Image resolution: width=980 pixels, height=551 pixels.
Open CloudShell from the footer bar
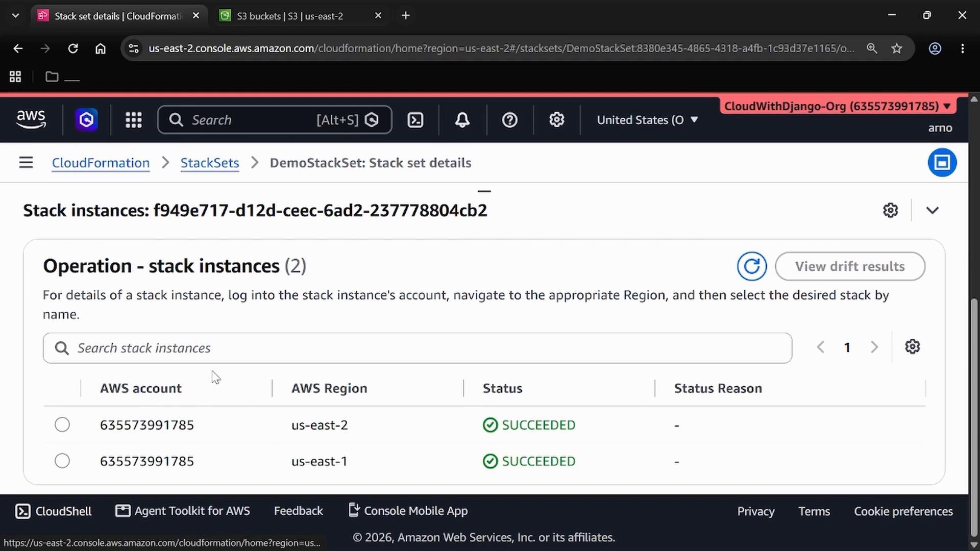pos(54,511)
